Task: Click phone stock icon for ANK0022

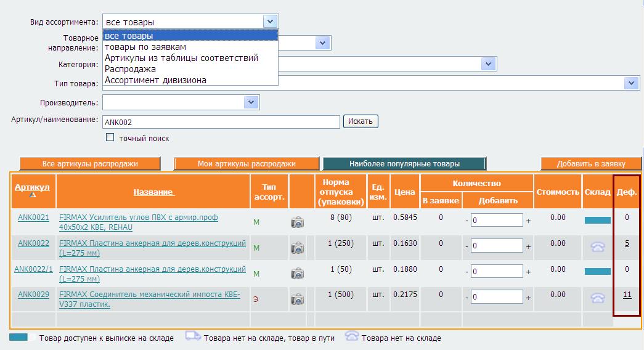Action: [x=597, y=246]
